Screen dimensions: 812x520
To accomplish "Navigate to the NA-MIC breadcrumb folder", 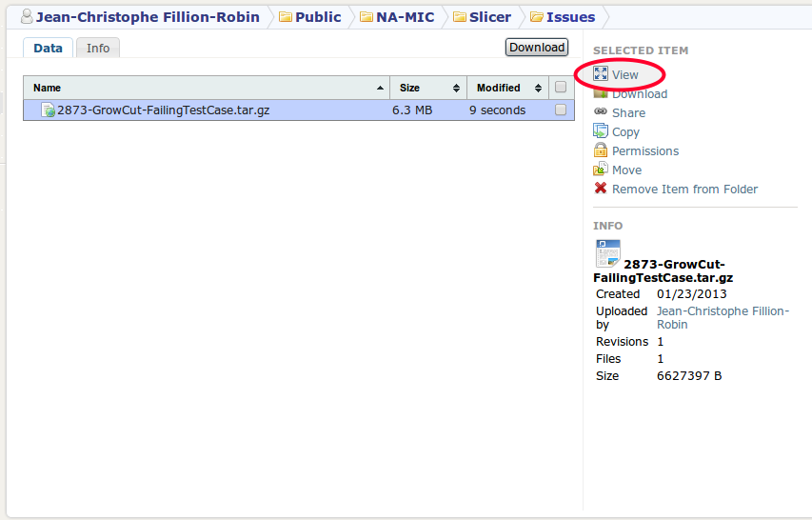I will (x=406, y=17).
